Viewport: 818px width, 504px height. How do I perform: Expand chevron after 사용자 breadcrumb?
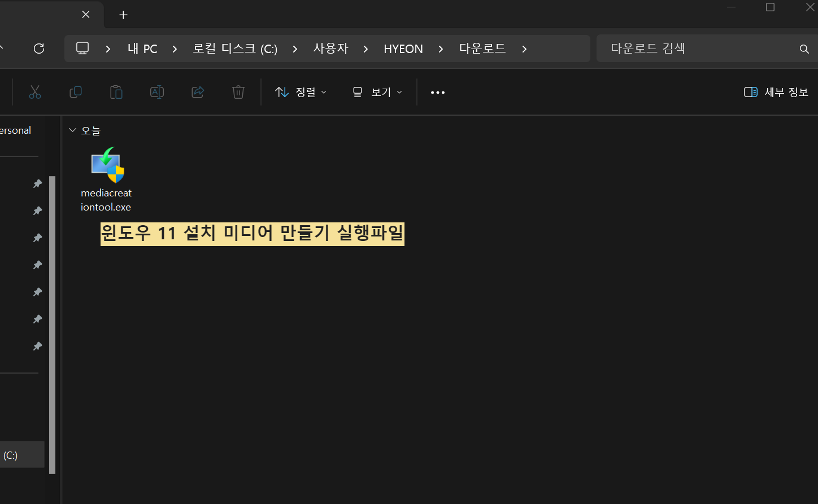point(366,49)
